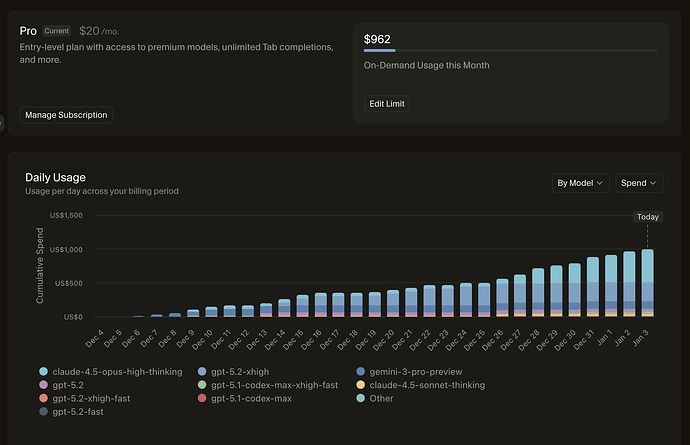
Task: Select the Dec 16 usage bar
Action: coord(320,305)
